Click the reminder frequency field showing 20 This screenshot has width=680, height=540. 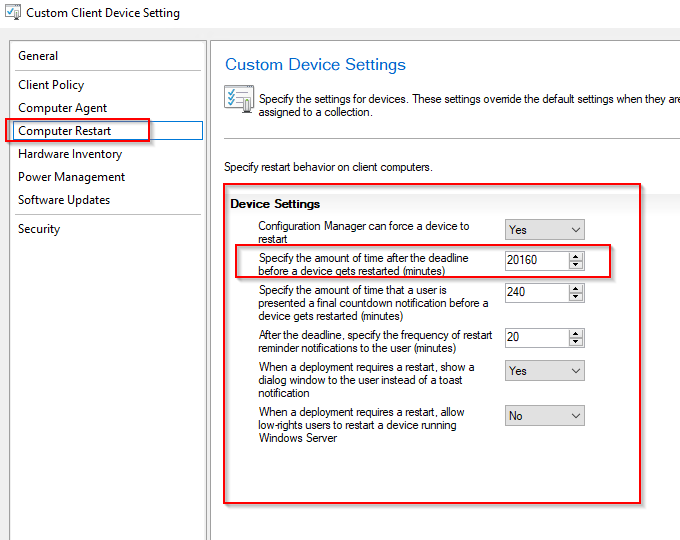(537, 337)
